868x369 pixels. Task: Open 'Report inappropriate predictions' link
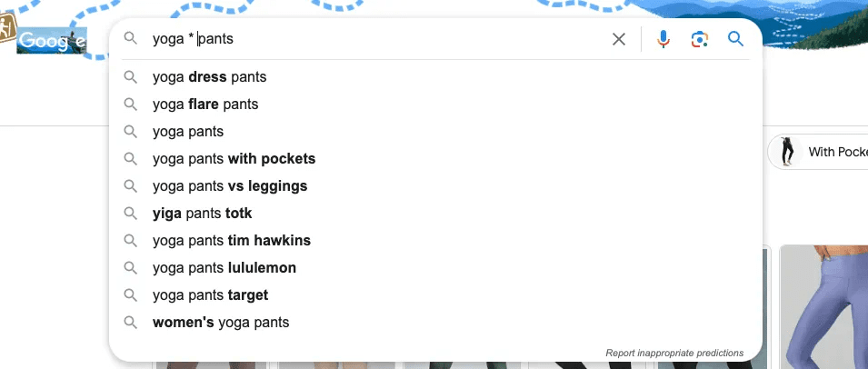(673, 353)
